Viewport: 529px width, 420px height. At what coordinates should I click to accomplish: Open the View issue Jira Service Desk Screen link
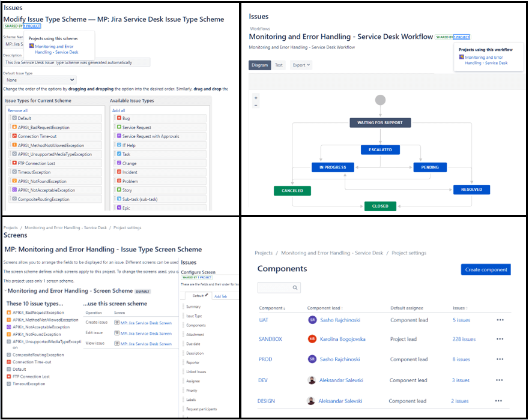click(x=146, y=344)
